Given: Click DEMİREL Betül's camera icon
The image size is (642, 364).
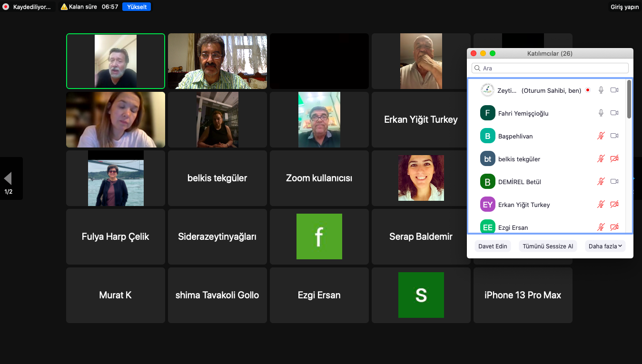Looking at the screenshot, I should pyautogui.click(x=614, y=181).
